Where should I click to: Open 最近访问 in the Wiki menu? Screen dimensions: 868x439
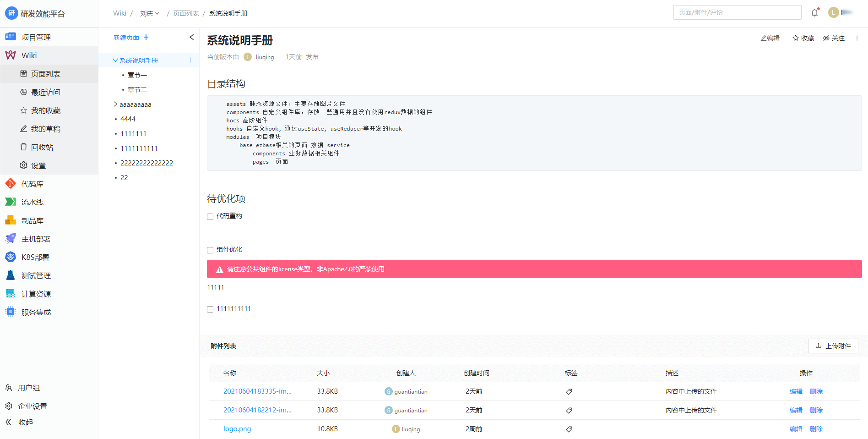[x=45, y=92]
